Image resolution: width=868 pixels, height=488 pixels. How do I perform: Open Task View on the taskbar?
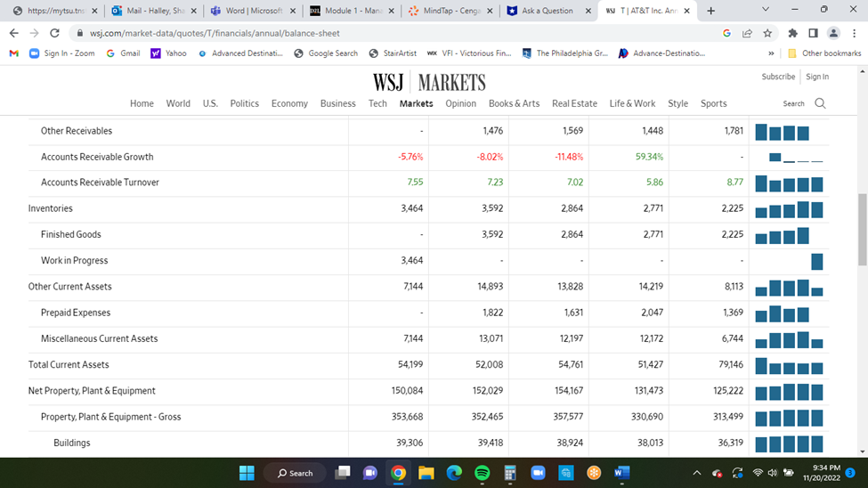pyautogui.click(x=343, y=473)
